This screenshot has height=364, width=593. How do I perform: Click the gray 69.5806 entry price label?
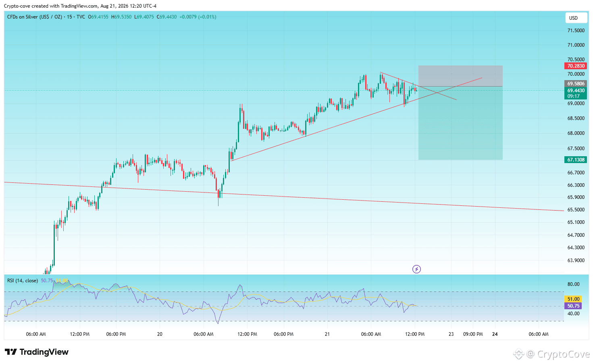(x=576, y=84)
